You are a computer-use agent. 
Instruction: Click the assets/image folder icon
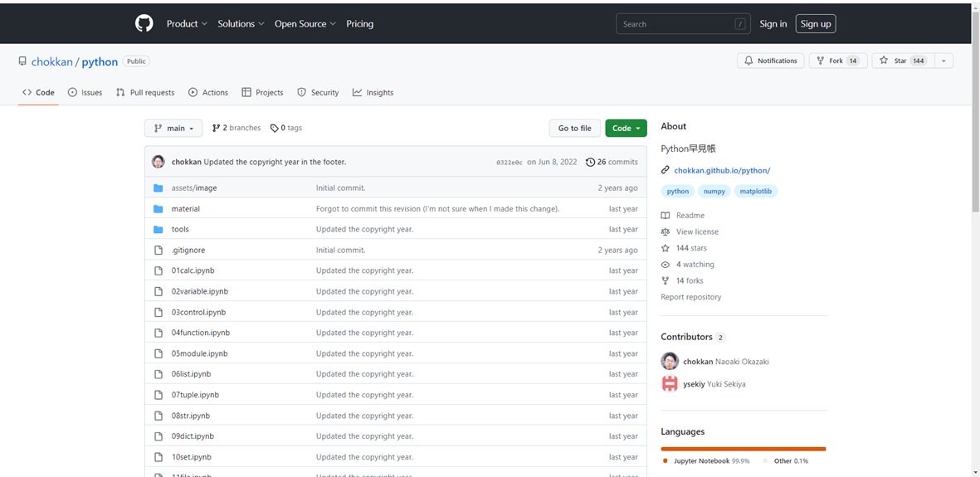158,188
